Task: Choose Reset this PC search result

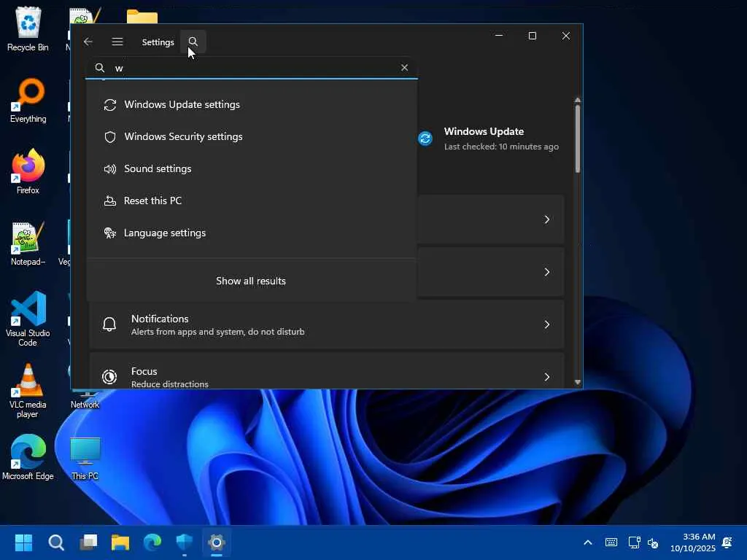Action: pyautogui.click(x=252, y=201)
